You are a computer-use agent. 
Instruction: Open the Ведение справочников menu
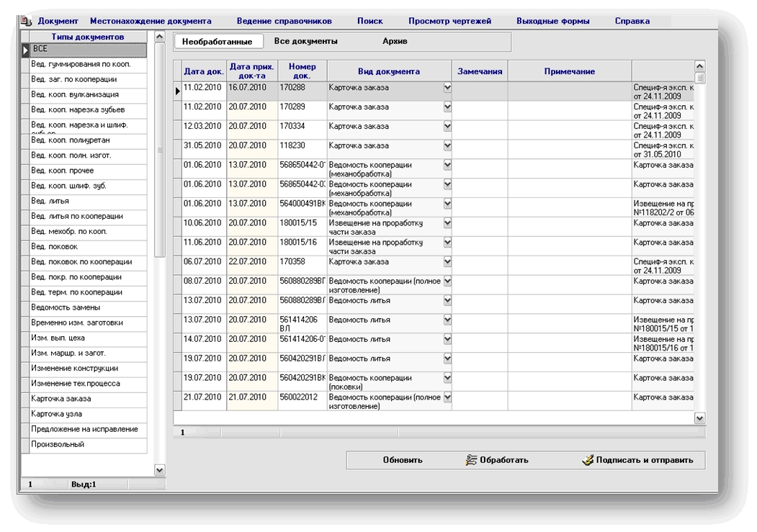tap(284, 21)
